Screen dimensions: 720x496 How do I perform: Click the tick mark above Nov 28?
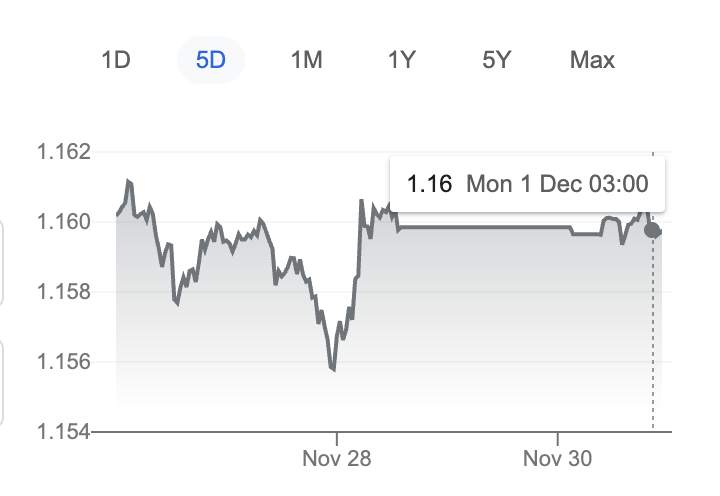337,437
